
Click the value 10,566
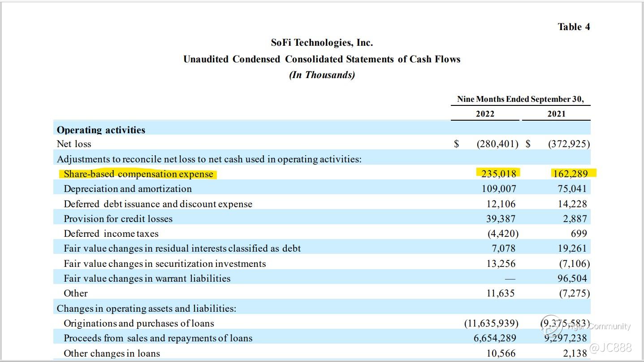tap(501, 353)
